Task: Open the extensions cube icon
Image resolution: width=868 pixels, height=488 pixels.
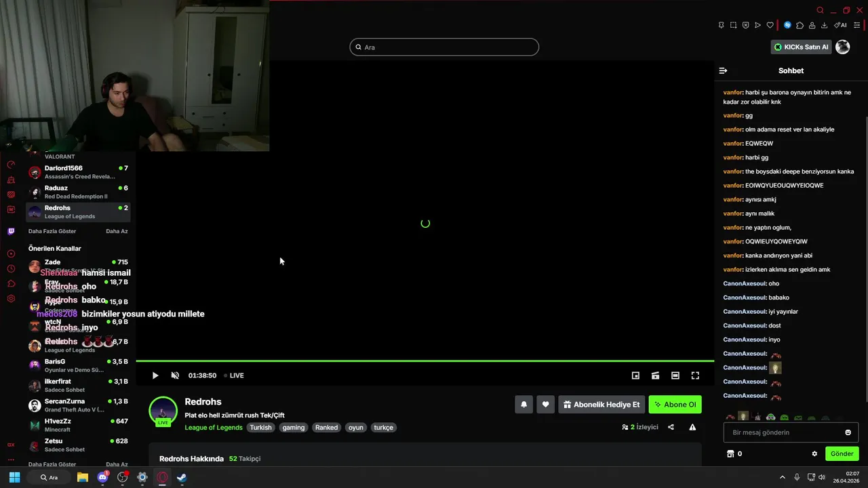Action: coord(800,25)
